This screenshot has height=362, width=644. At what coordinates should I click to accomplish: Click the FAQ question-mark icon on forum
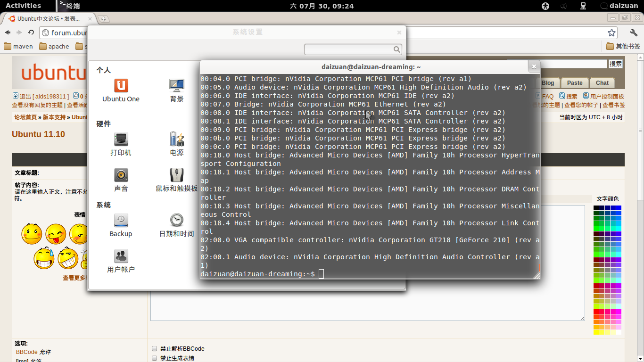(x=538, y=96)
